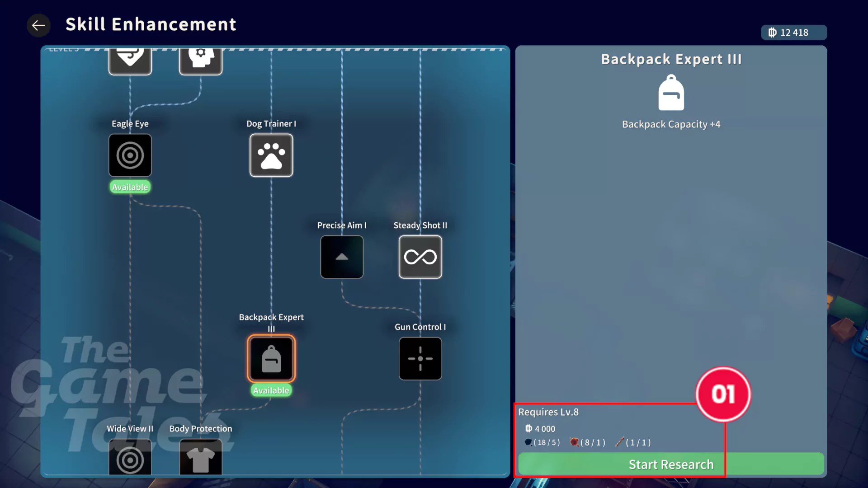Viewport: 868px width, 488px height.
Task: Select the Dog Trainer I paw icon
Action: (271, 155)
